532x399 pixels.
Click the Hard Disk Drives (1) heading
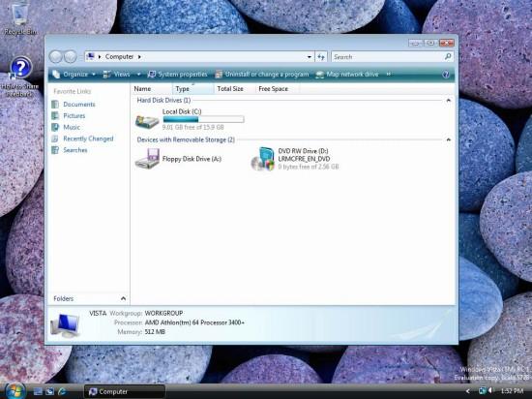[x=163, y=100]
